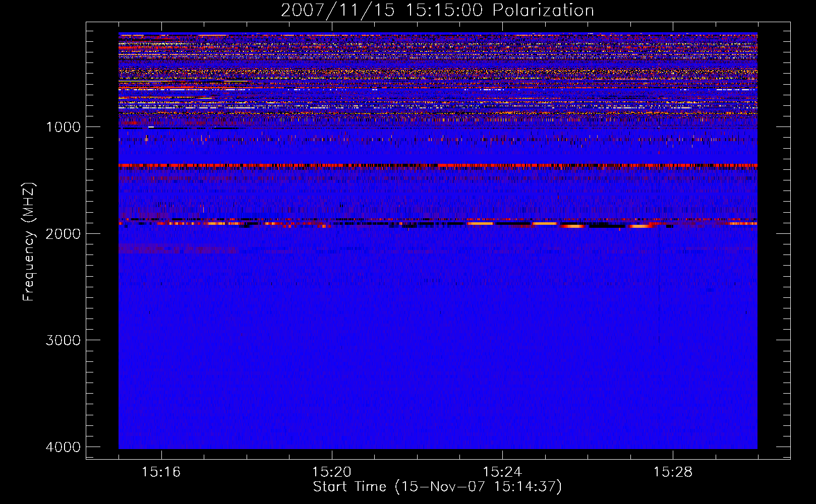Click the 2000 frequency tick label

pos(63,233)
